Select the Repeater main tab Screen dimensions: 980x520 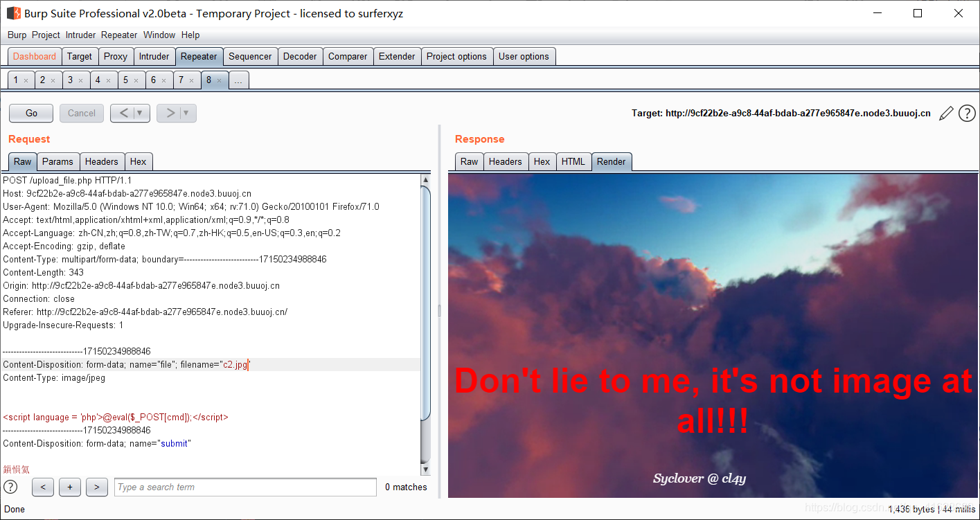coord(199,57)
